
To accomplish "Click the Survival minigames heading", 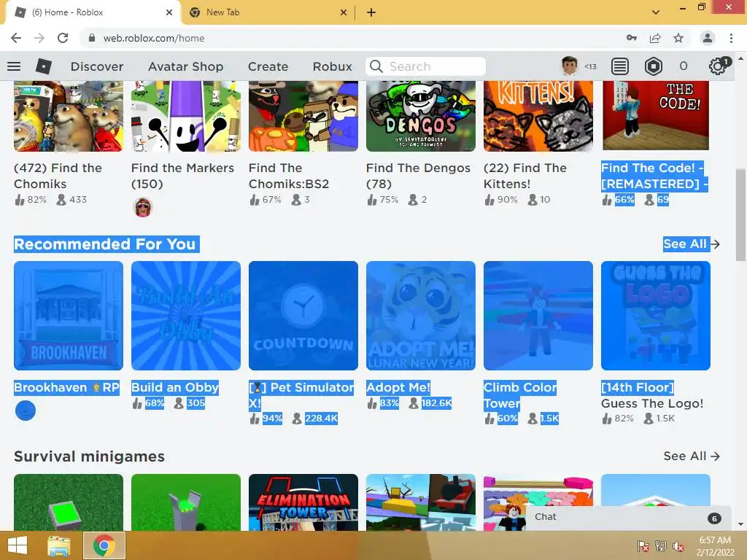I will coord(89,456).
